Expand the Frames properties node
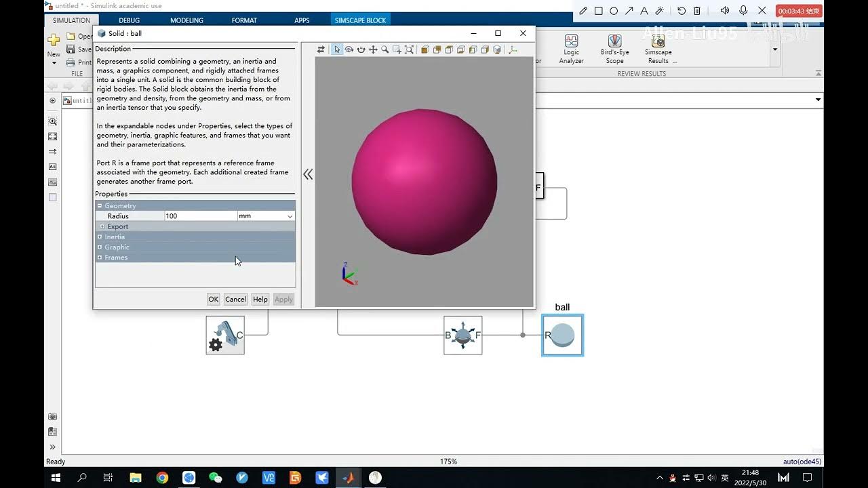Screen dimensions: 868x488 point(100,258)
